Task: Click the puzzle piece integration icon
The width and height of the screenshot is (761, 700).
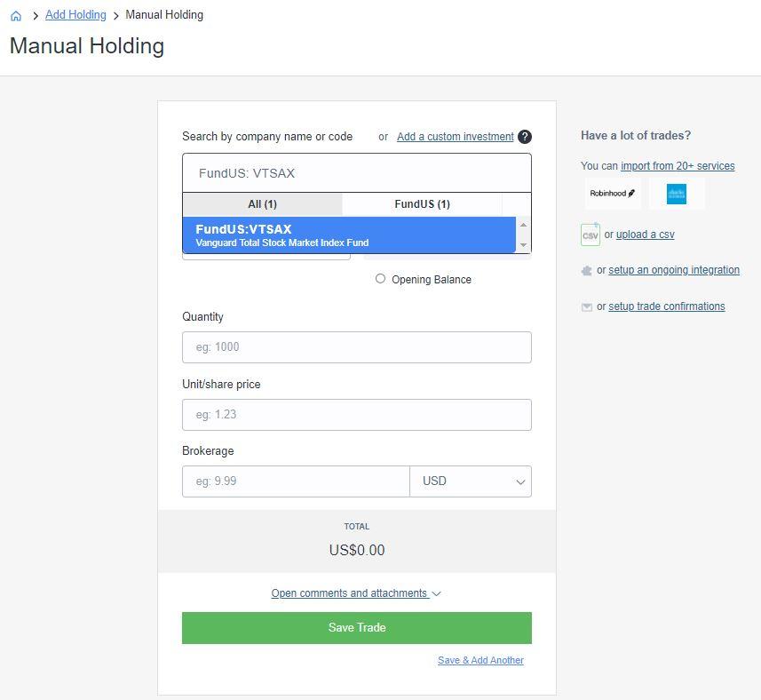Action: [x=586, y=269]
